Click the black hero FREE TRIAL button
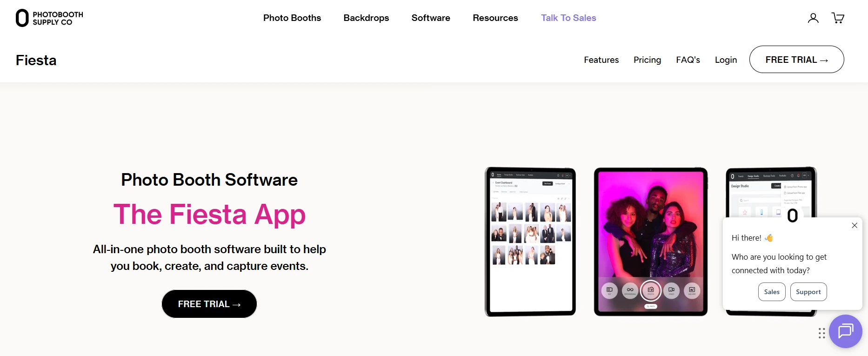 pyautogui.click(x=209, y=304)
